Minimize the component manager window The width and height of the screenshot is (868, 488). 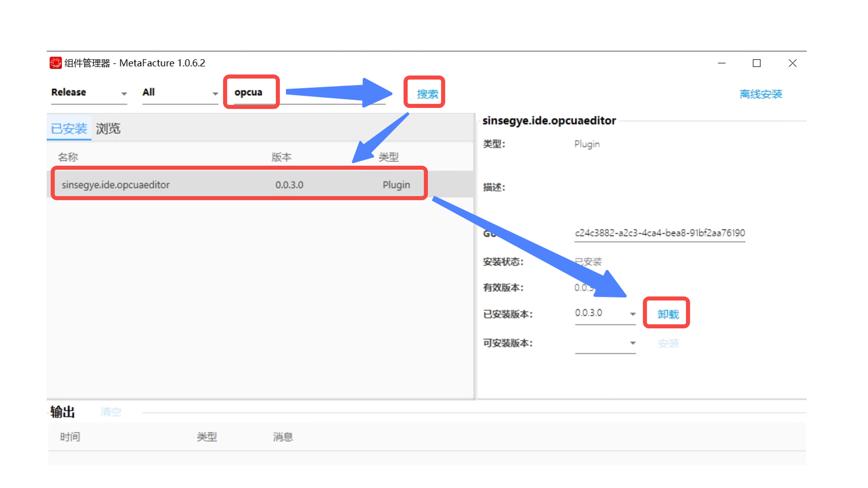point(722,63)
